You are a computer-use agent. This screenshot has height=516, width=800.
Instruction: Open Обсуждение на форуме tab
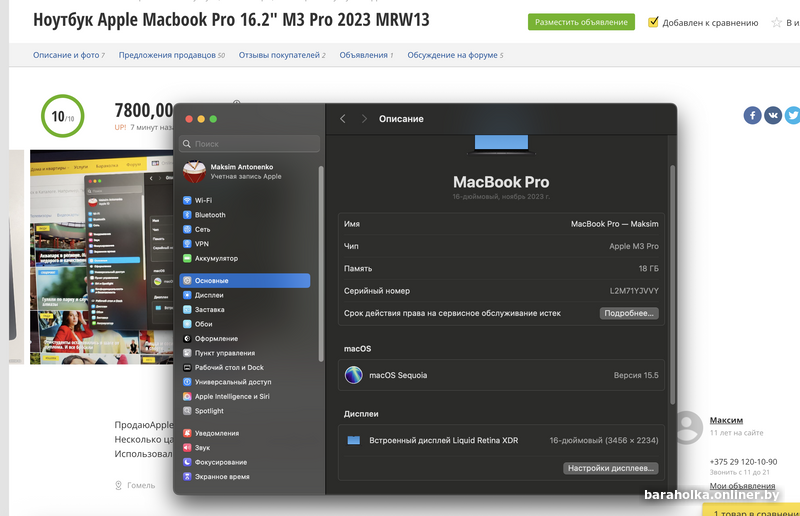click(455, 55)
